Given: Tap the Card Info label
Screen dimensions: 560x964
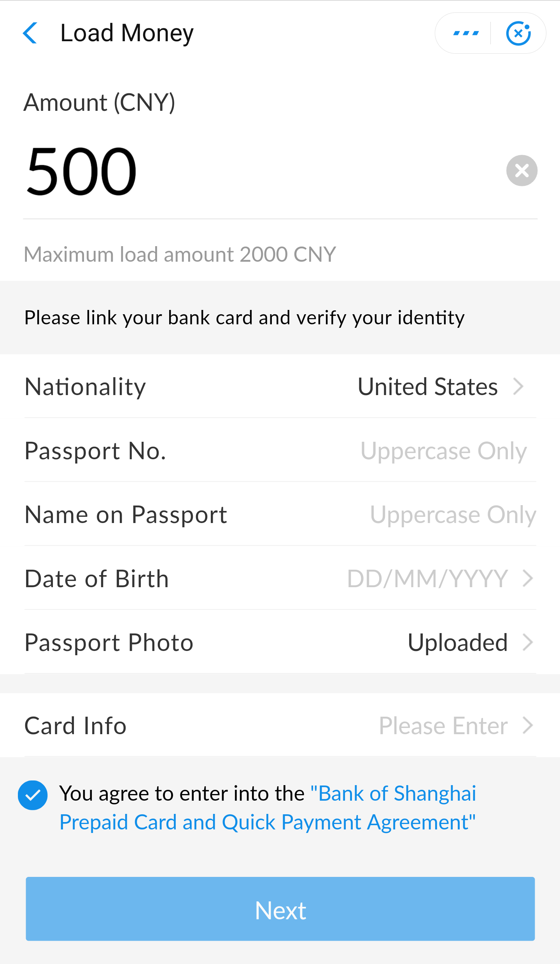Looking at the screenshot, I should coord(75,726).
